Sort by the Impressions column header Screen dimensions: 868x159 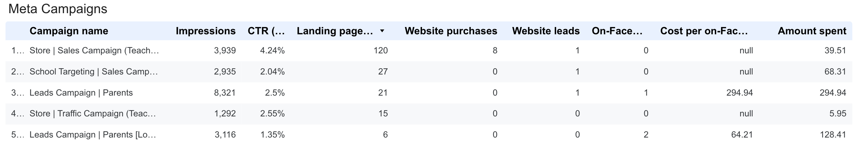[x=206, y=31]
